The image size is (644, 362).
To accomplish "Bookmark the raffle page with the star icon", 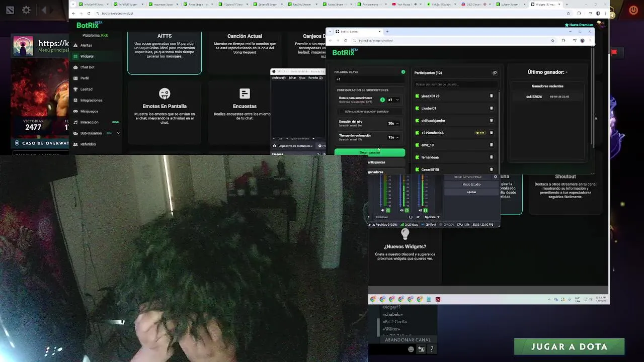I will click(552, 41).
